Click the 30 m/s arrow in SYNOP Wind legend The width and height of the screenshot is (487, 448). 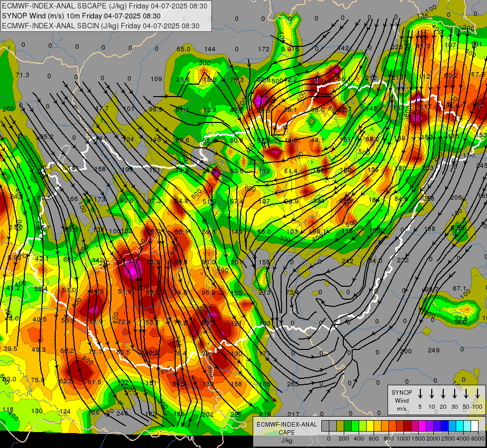[454, 393]
